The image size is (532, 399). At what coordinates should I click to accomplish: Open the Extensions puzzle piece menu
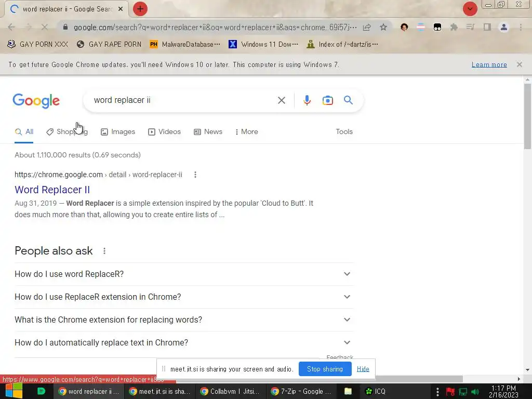[454, 27]
